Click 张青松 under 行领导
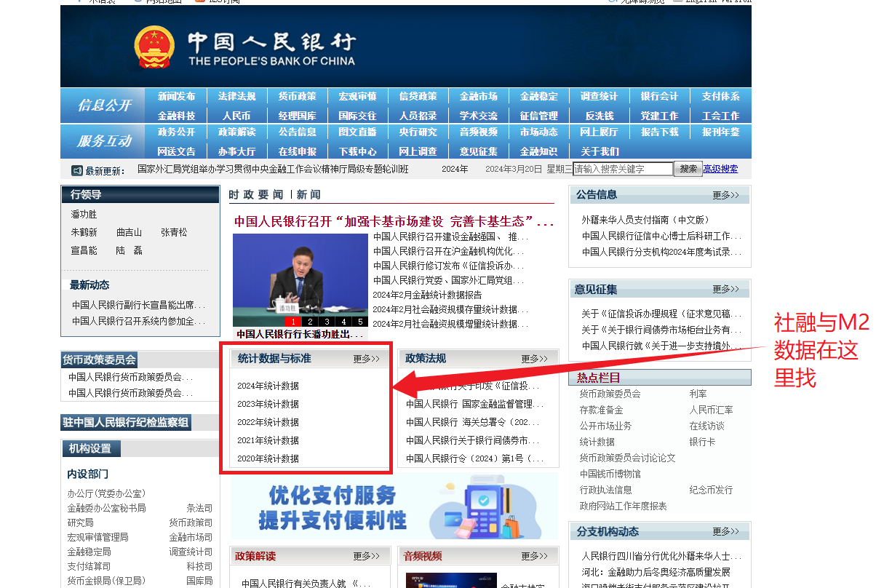The width and height of the screenshot is (876, 588). pos(174,233)
